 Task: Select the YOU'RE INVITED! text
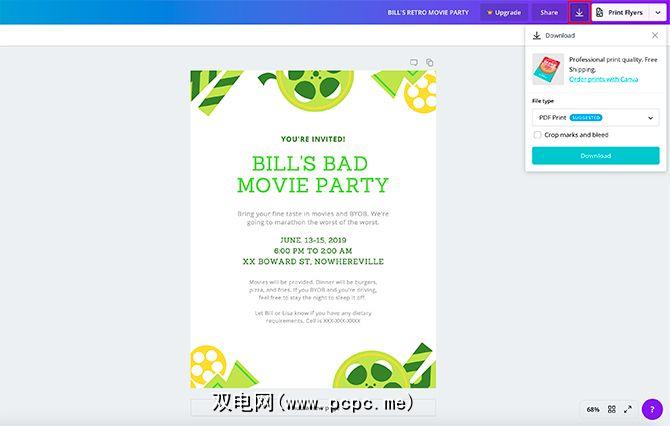[x=313, y=139]
